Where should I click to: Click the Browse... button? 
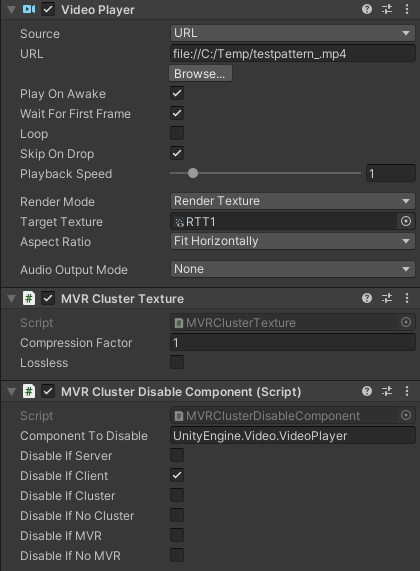(x=200, y=74)
